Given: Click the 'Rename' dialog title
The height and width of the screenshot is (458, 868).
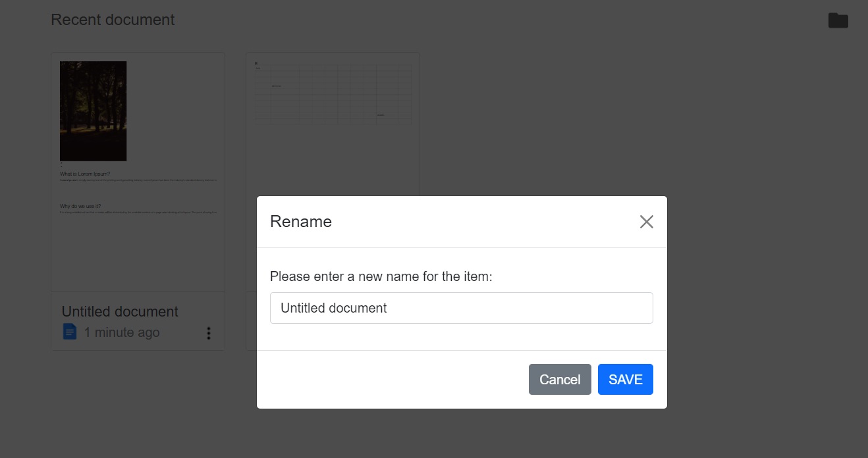Looking at the screenshot, I should click(x=300, y=222).
